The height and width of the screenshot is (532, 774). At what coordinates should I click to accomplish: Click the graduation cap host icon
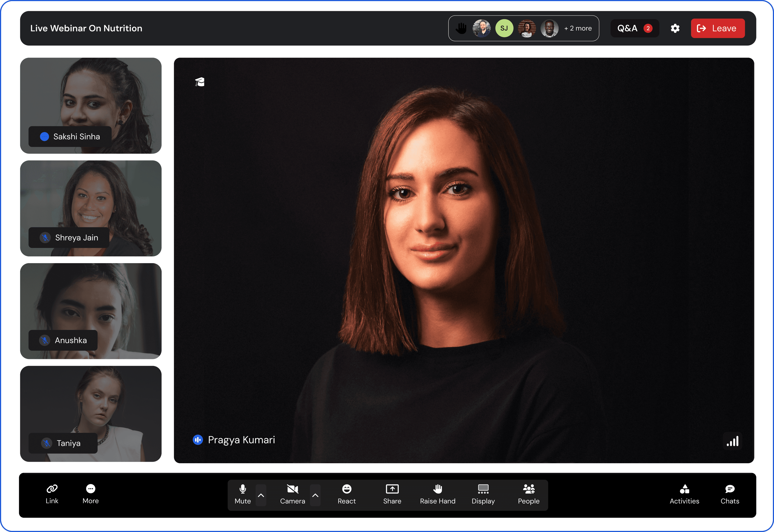pyautogui.click(x=200, y=82)
